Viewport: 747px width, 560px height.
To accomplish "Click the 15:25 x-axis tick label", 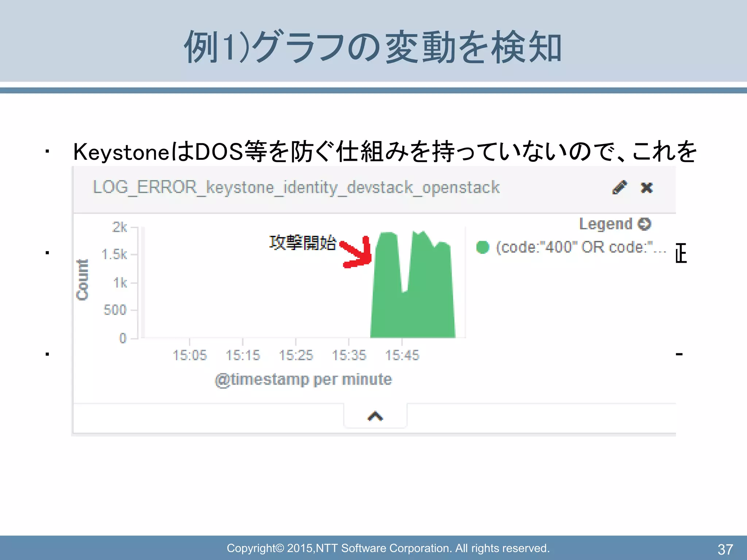I will coord(296,355).
